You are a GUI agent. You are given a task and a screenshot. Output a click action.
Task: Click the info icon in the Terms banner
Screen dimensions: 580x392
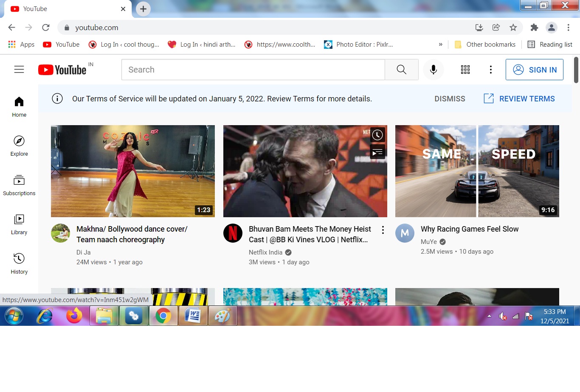pos(57,99)
